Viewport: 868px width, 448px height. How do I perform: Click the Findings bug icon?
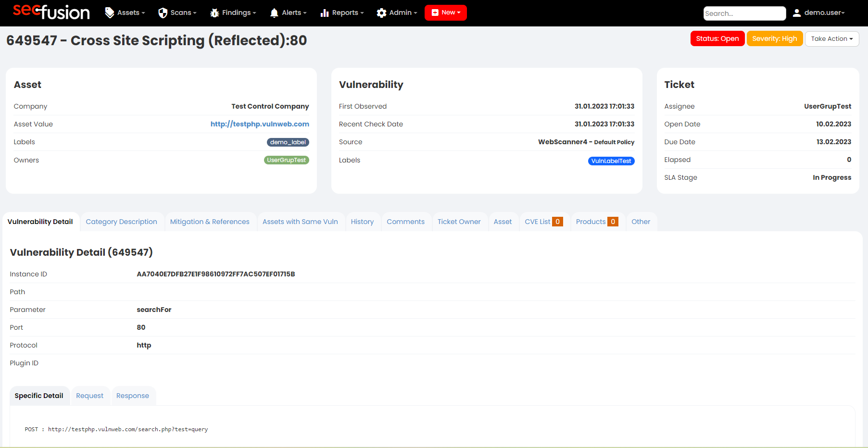(x=214, y=13)
